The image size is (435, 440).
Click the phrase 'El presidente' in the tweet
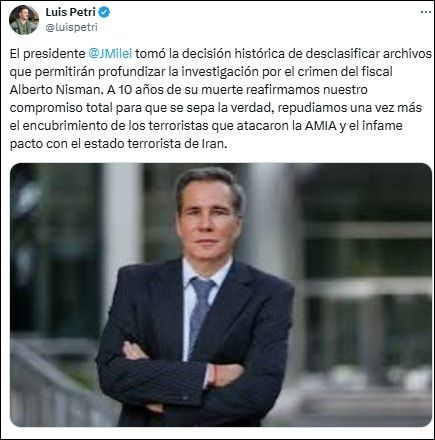(47, 54)
